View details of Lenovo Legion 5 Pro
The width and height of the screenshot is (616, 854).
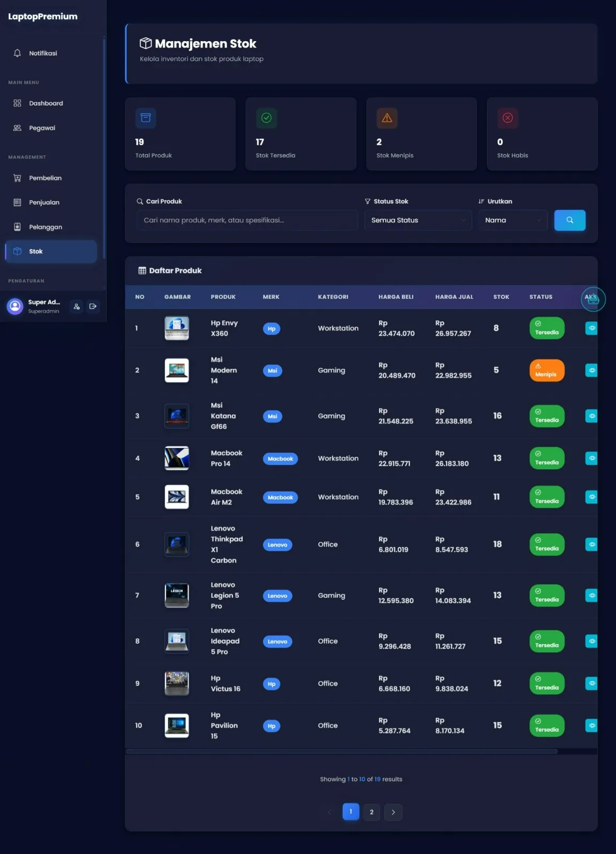coord(591,595)
